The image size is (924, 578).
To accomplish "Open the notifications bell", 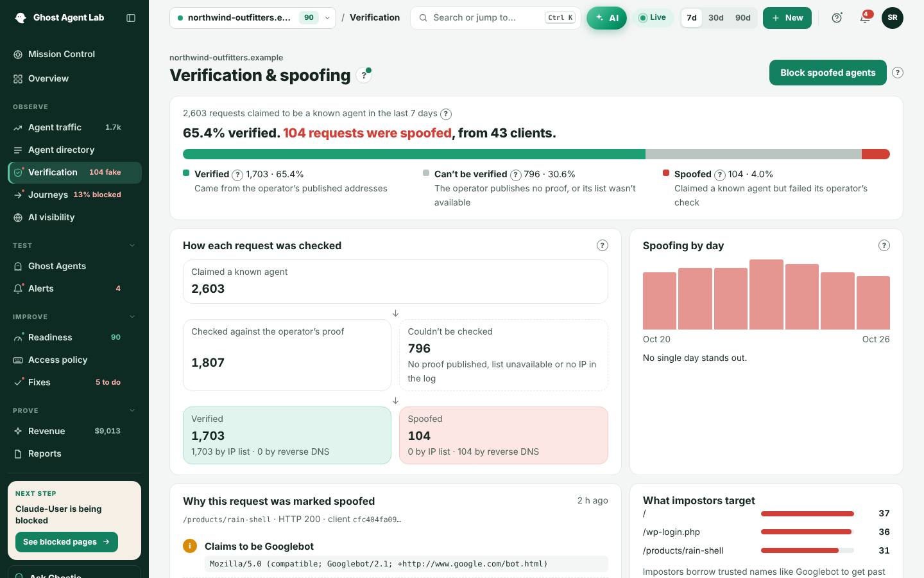I will [x=865, y=18].
